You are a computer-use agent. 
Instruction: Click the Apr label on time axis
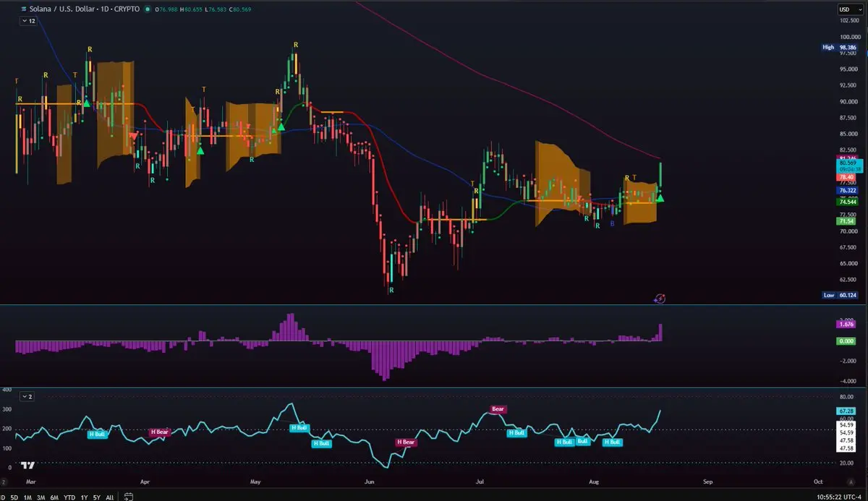point(145,481)
